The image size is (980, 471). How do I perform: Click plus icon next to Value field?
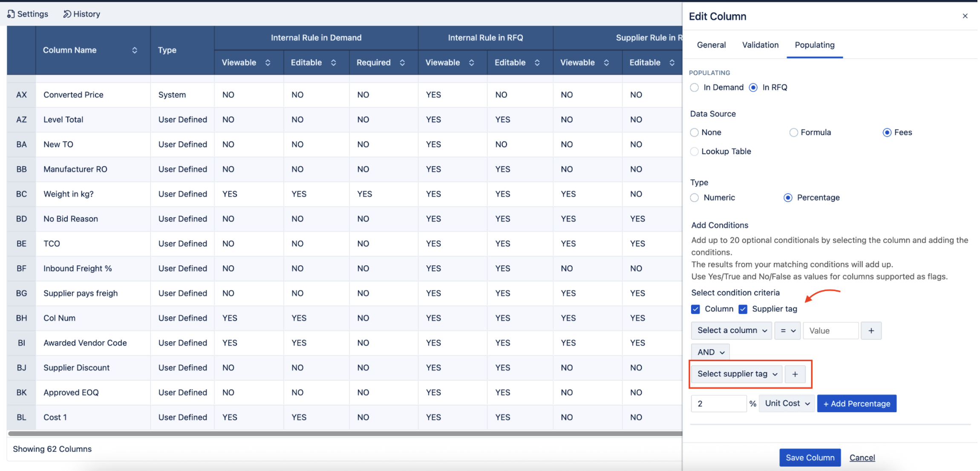(x=871, y=331)
